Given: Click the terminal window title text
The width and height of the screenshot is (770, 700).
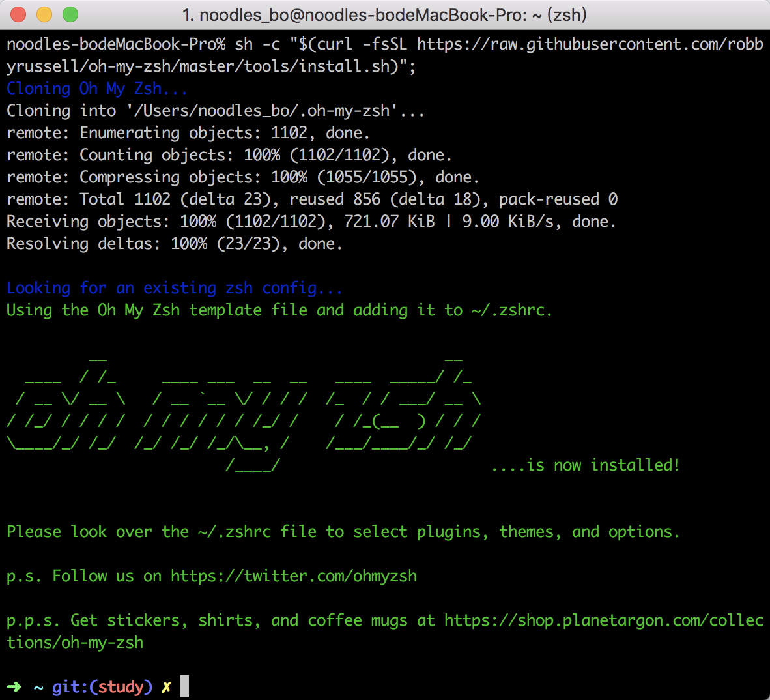Looking at the screenshot, I should pyautogui.click(x=384, y=15).
